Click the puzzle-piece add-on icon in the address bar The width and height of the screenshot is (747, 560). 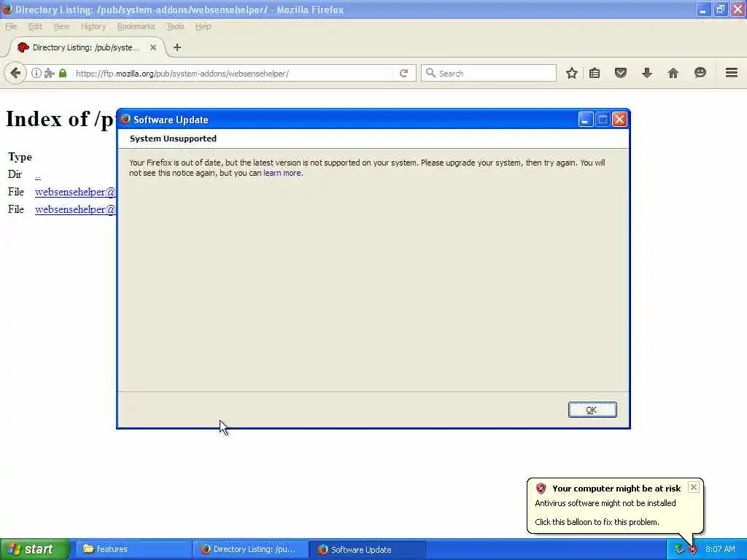coord(49,74)
